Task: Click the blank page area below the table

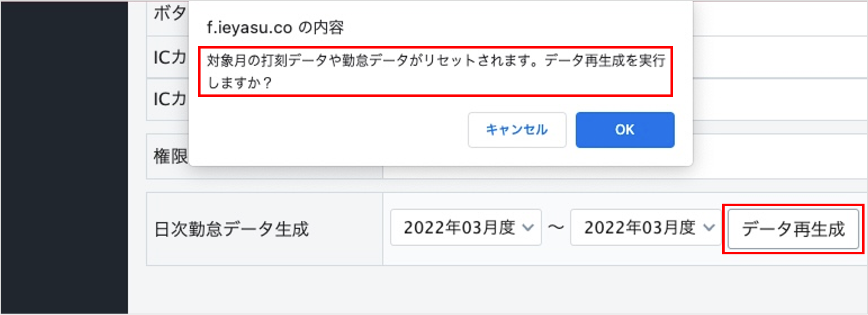Action: click(476, 290)
